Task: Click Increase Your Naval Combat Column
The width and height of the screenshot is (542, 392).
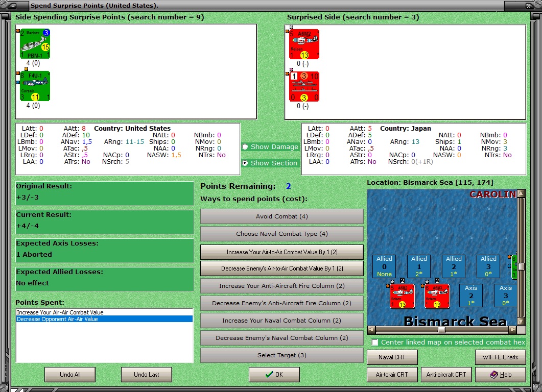Action: 281,321
